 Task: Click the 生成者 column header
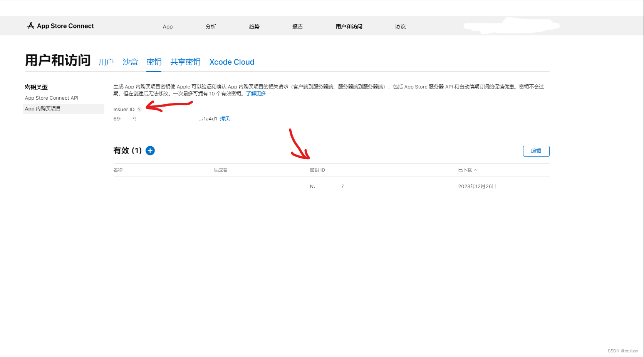[221, 170]
